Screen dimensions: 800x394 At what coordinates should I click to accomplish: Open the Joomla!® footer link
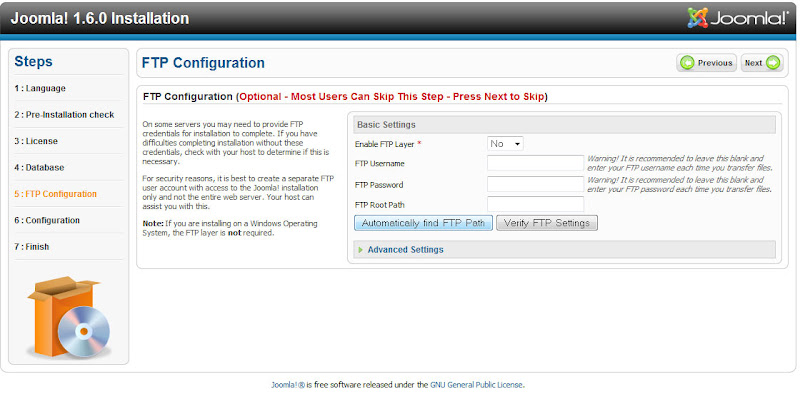coord(288,385)
